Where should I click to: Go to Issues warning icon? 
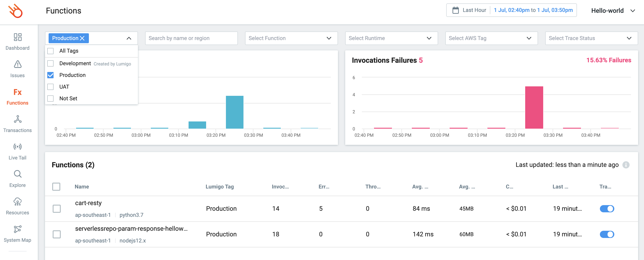coord(18,65)
